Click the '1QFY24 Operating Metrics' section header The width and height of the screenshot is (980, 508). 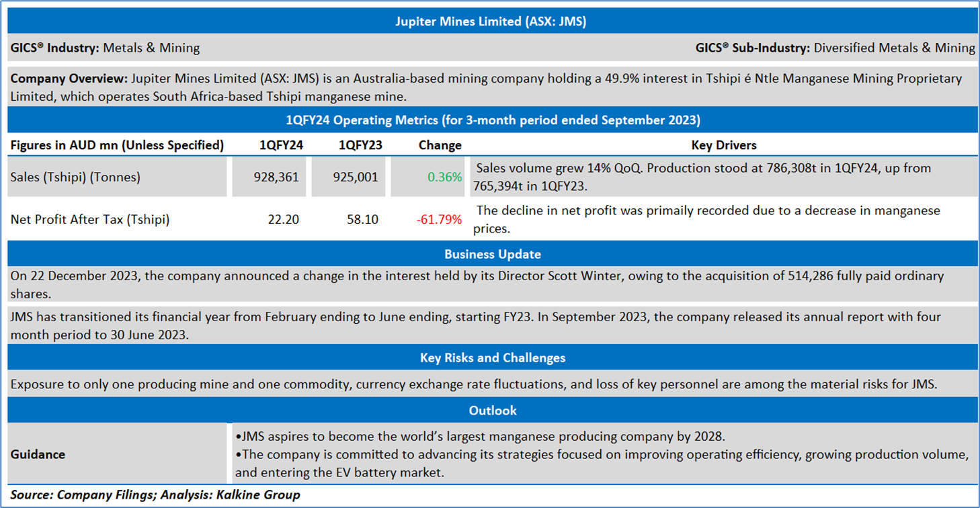[x=493, y=120]
